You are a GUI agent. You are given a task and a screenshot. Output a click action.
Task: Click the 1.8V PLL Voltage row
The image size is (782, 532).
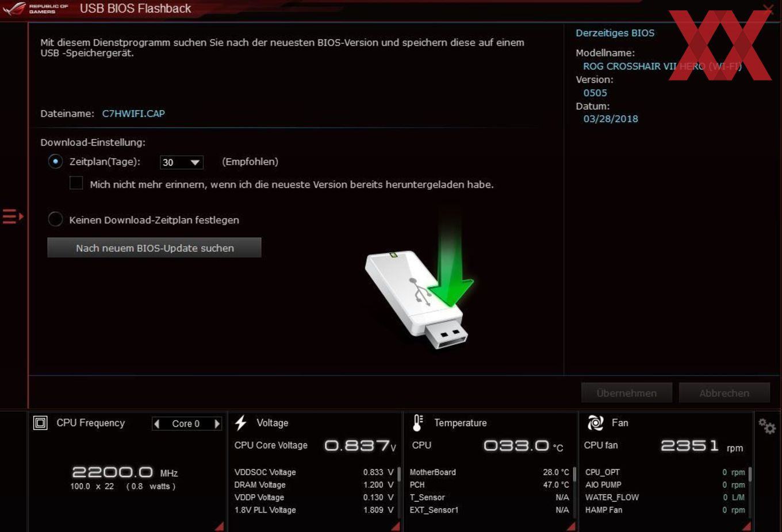[x=314, y=510]
